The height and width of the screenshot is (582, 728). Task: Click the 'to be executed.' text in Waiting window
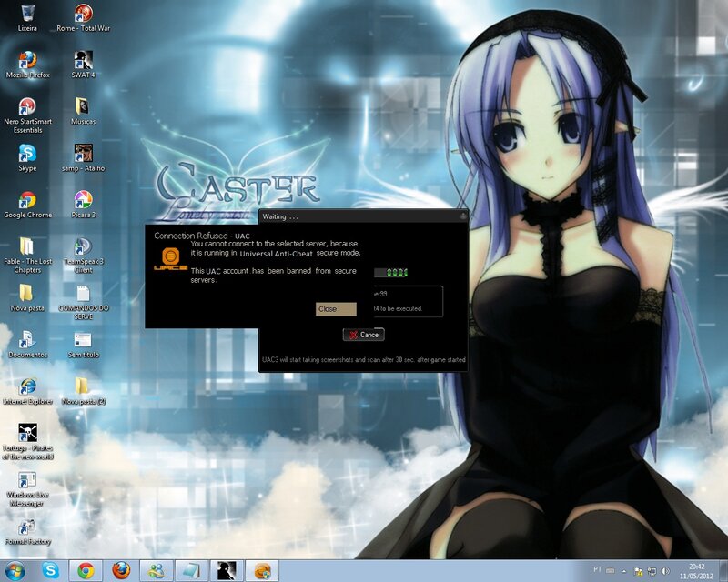click(401, 308)
